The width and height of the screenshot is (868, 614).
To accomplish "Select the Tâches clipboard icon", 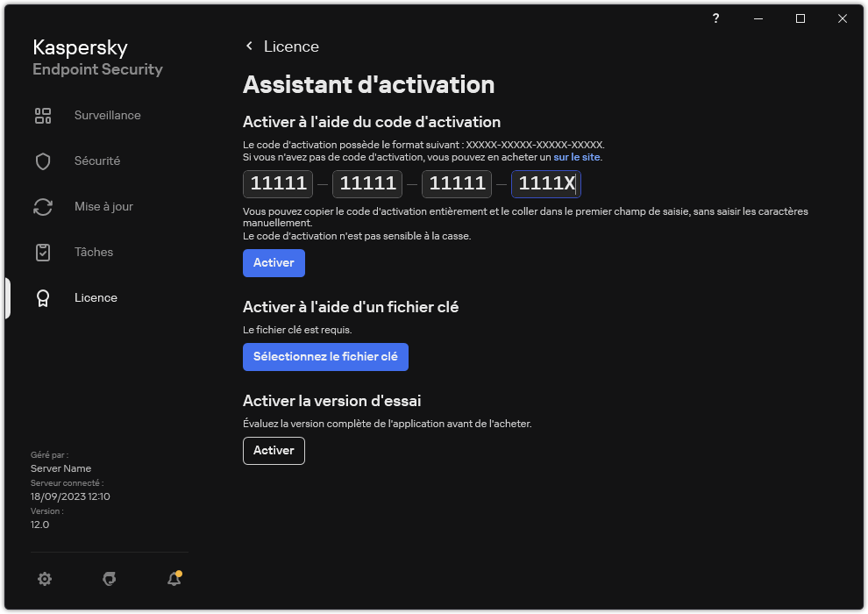I will click(43, 252).
